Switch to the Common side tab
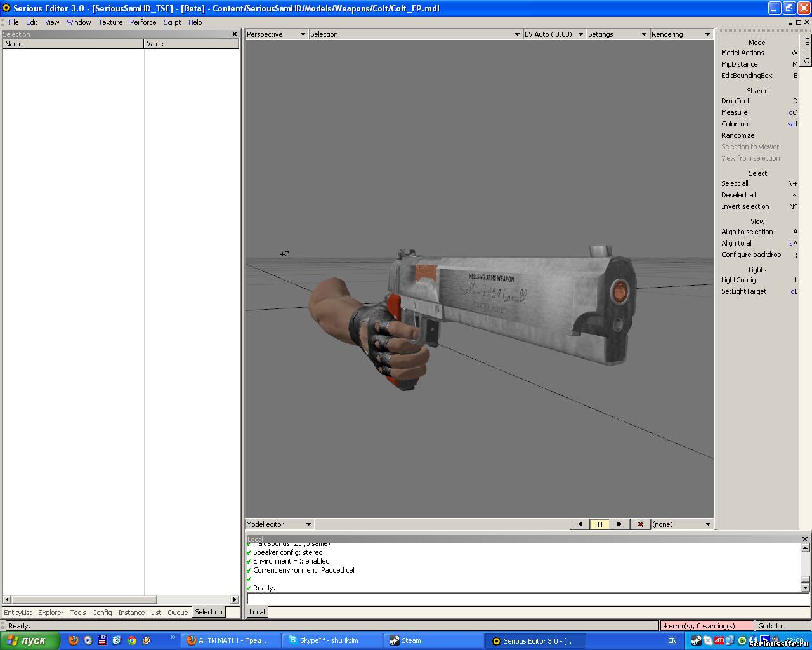Viewport: 812px width, 650px height. tap(807, 50)
